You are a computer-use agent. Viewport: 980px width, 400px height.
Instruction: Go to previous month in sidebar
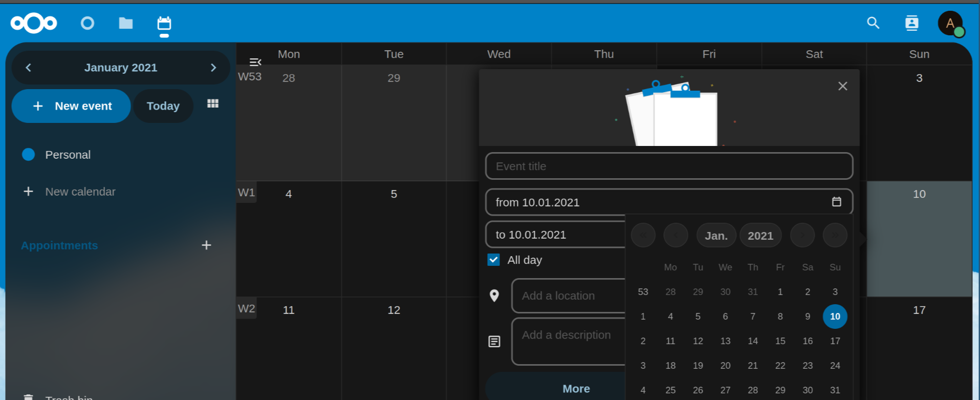pos(29,68)
